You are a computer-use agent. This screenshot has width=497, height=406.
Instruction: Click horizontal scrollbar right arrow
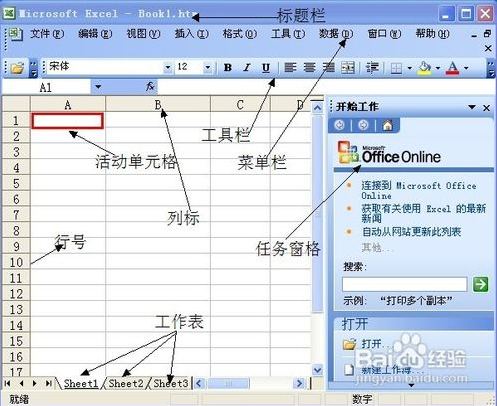[299, 383]
